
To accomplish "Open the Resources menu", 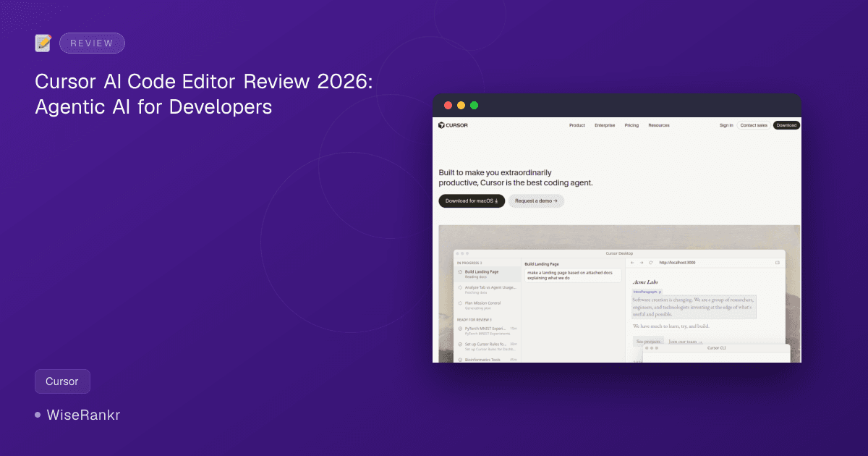I will [x=659, y=125].
